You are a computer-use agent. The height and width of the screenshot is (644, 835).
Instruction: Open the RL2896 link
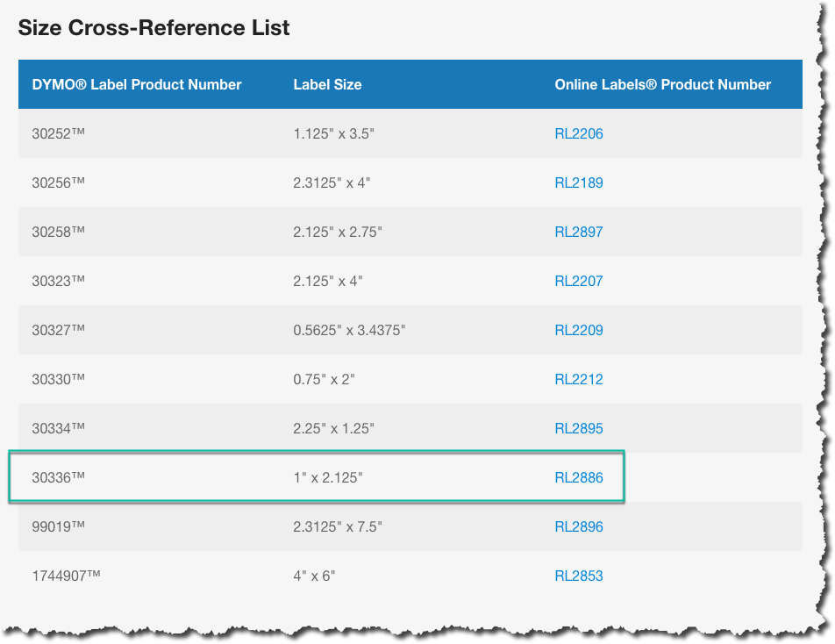point(579,526)
